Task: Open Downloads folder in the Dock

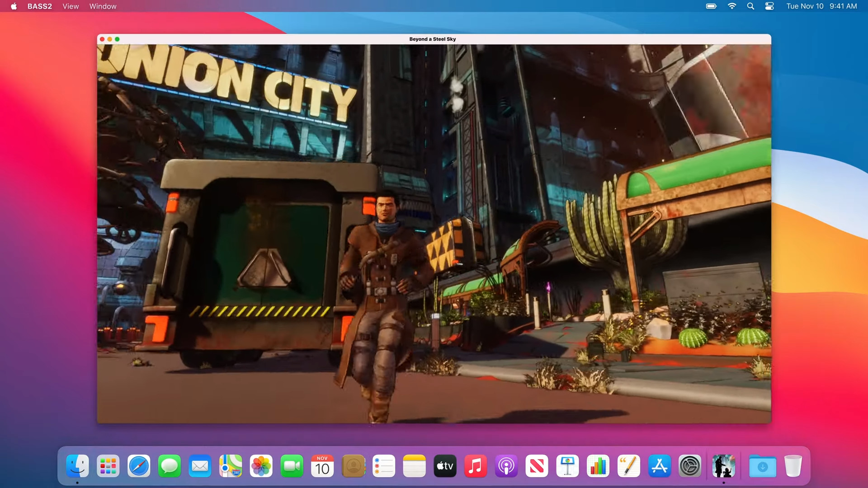Action: tap(763, 466)
